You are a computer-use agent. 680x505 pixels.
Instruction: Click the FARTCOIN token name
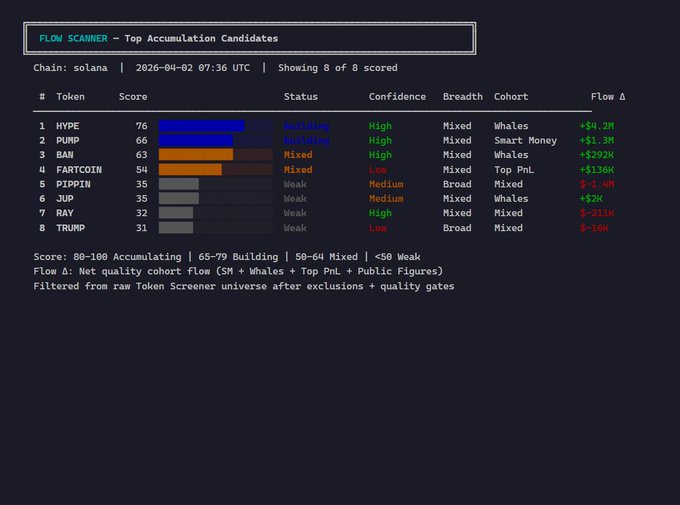tap(79, 170)
